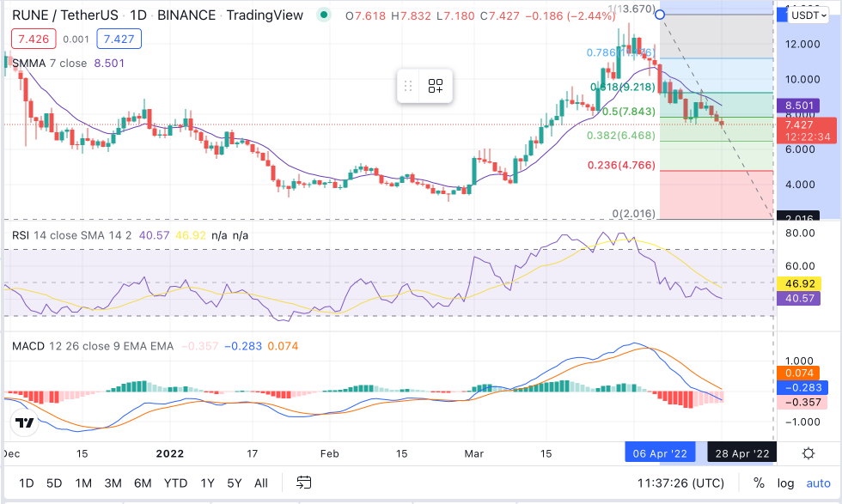Click the 11:37:26 (UTC) timezone button
842x504 pixels.
[x=680, y=483]
